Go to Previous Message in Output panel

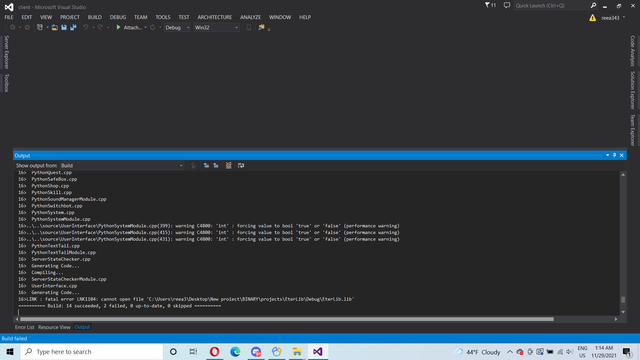pos(206,166)
